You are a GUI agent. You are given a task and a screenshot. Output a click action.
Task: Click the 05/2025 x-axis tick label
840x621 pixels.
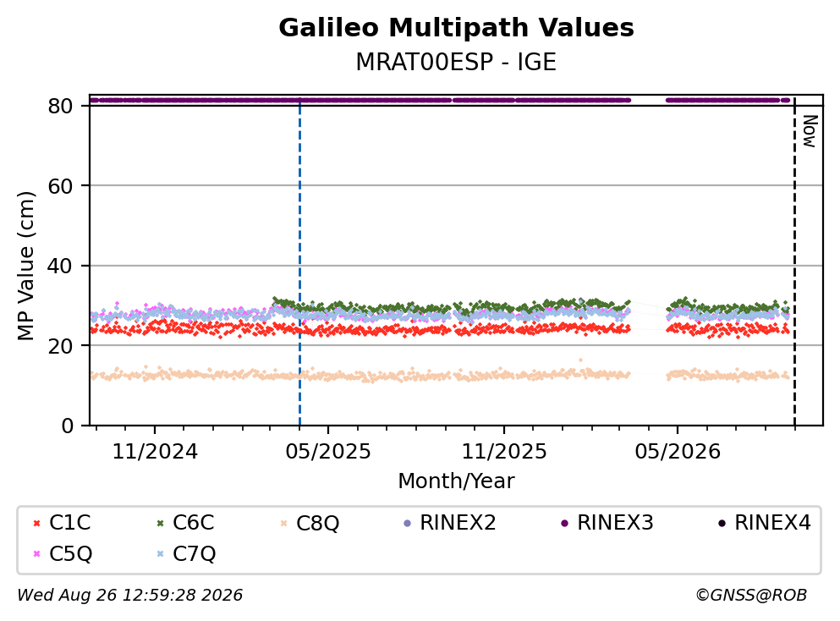coord(328,452)
